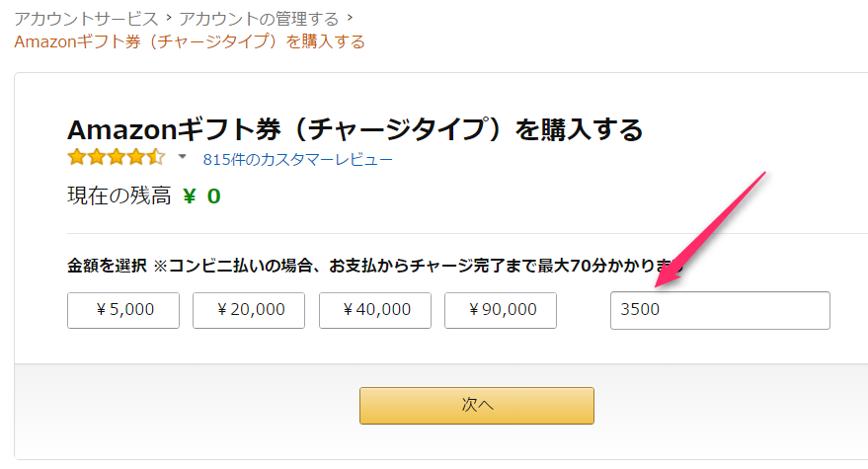Expand the rating breakdown dropdown arrow
The height and width of the screenshot is (469, 868).
(182, 158)
